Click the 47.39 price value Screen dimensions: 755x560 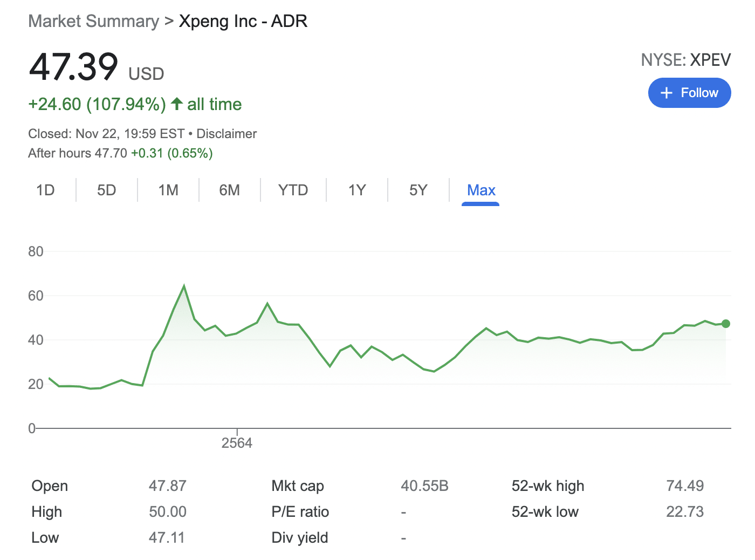[x=73, y=67]
